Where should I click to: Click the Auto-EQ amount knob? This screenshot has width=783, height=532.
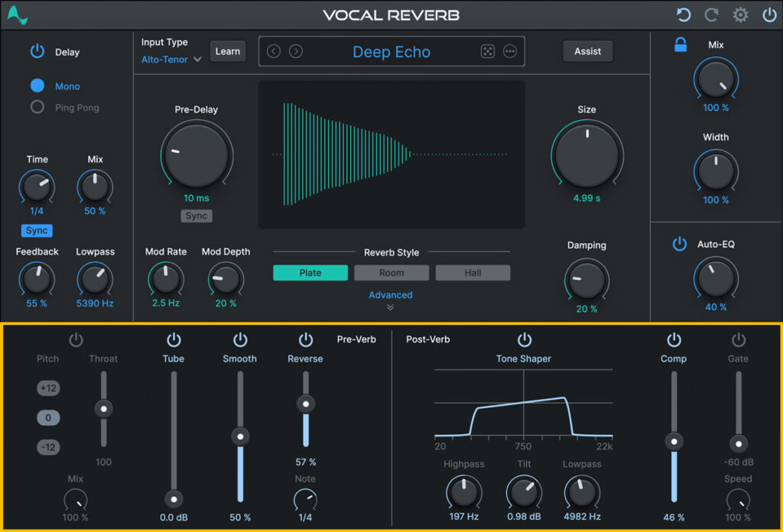click(x=716, y=278)
